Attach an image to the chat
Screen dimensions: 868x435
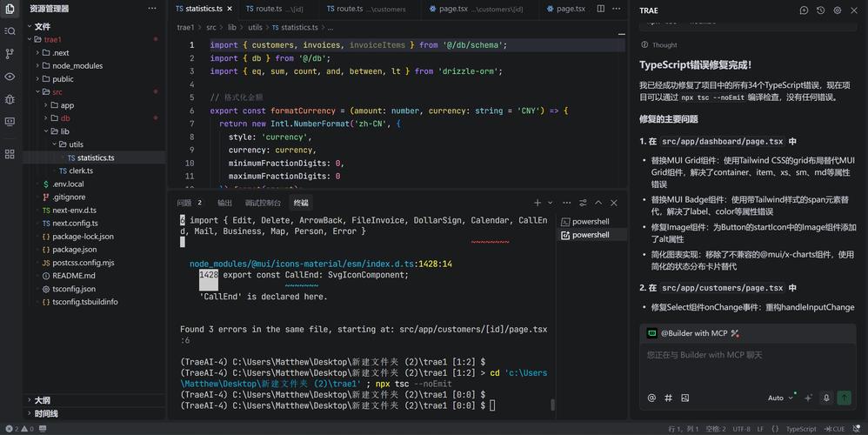point(684,398)
